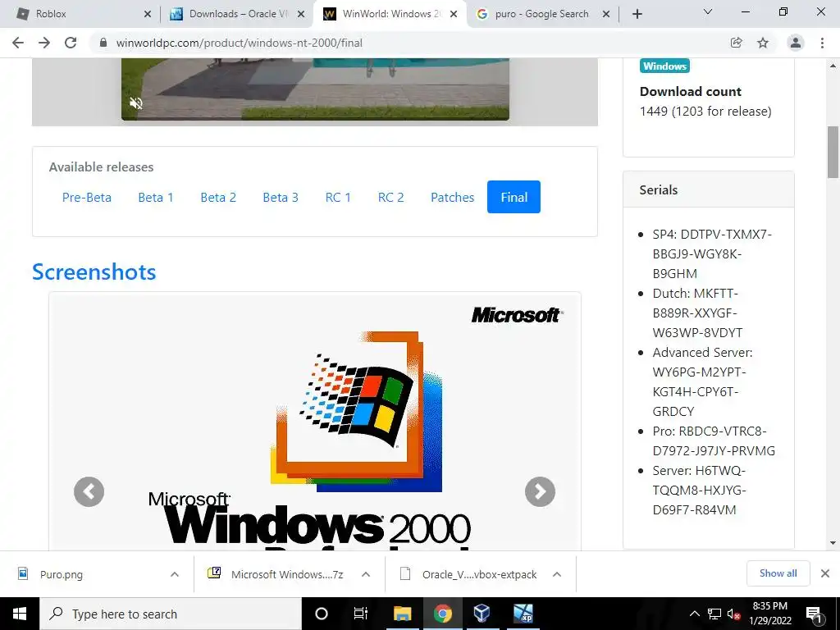Open Chrome from the taskbar
This screenshot has width=840, height=630.
click(x=442, y=614)
